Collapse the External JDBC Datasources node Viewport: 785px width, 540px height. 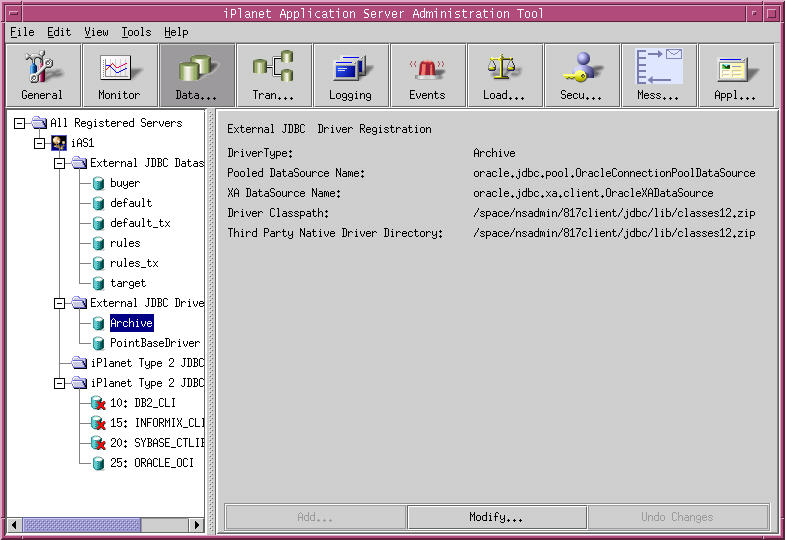60,163
